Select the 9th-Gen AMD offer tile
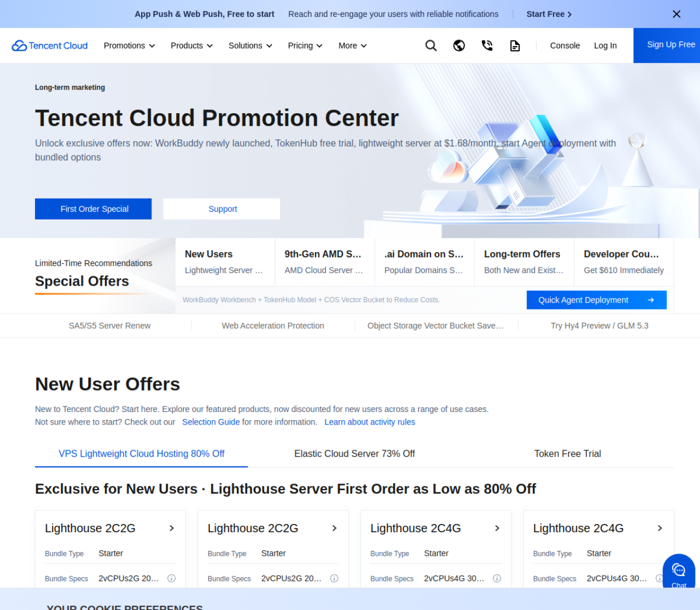 (325, 262)
